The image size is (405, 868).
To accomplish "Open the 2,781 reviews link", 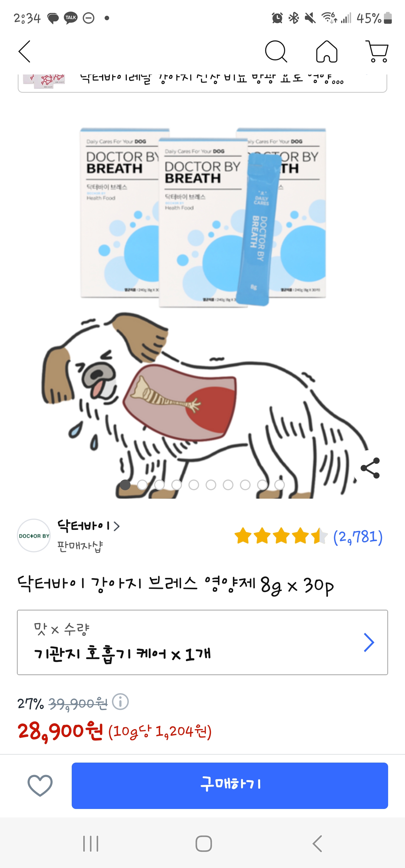I will (358, 536).
